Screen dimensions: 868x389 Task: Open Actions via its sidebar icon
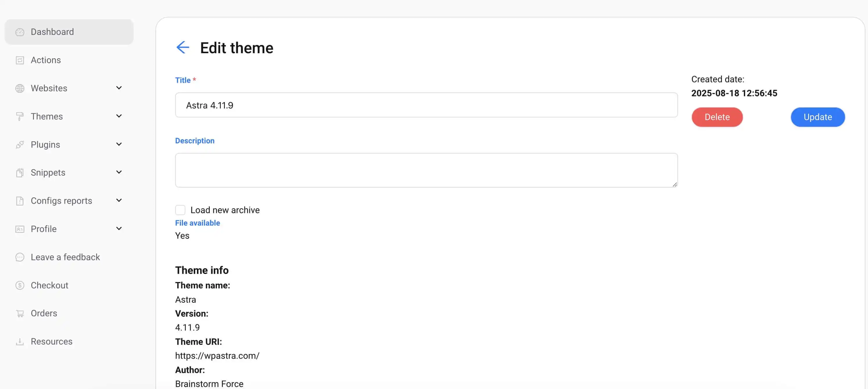tap(20, 60)
